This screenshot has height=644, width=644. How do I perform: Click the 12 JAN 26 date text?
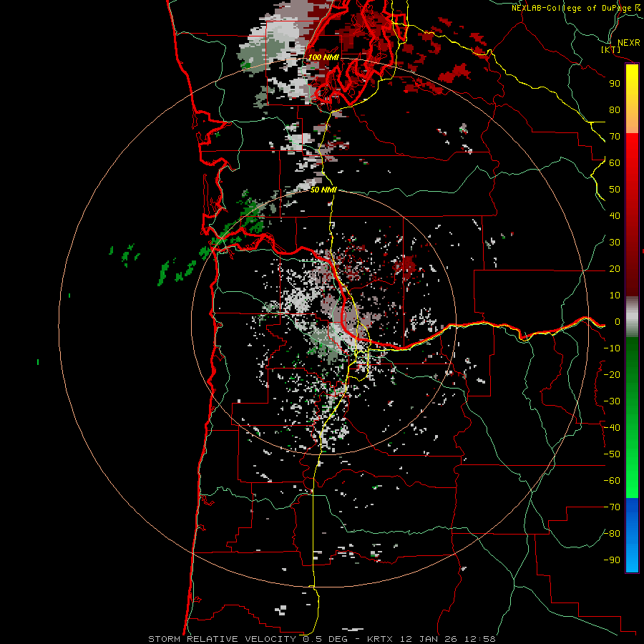tap(429, 639)
